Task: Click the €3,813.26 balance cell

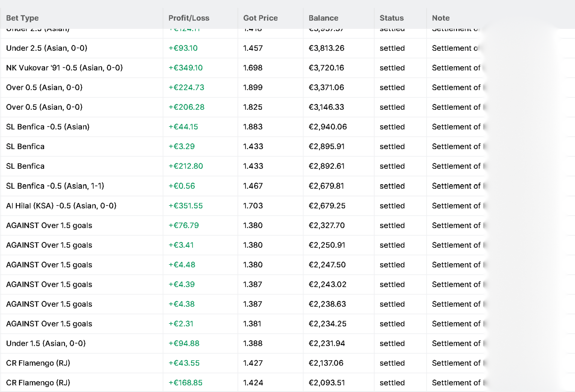Action: (x=328, y=48)
